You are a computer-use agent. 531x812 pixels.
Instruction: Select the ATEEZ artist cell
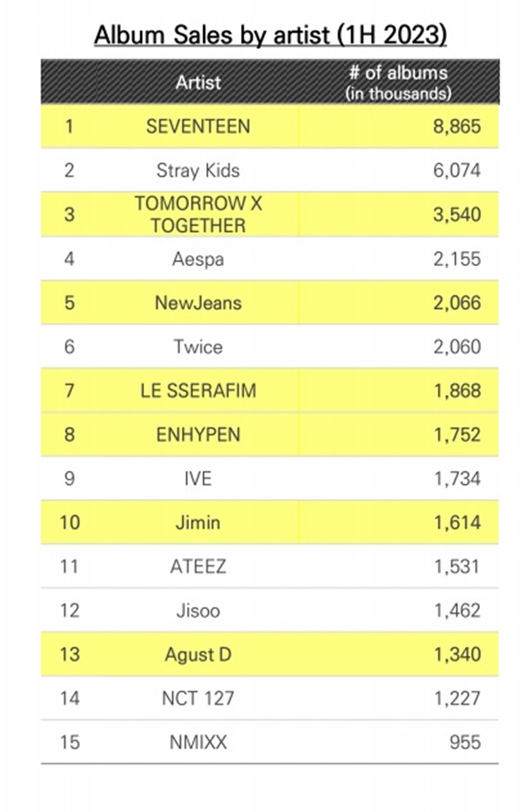point(198,566)
